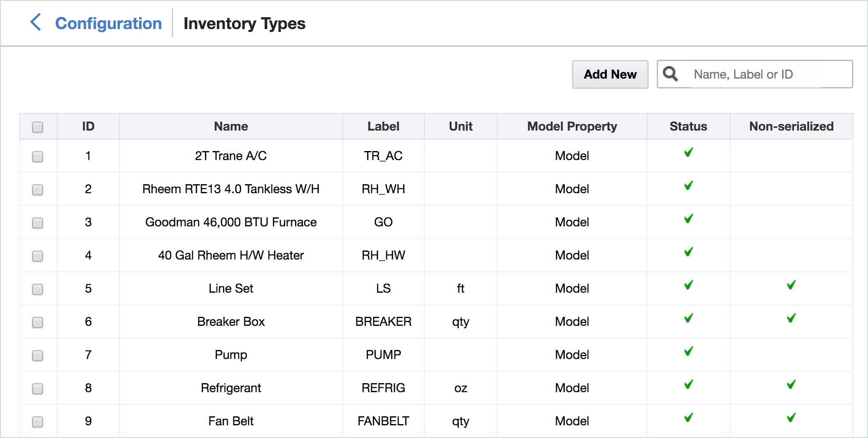
Task: Click the Non-serialized checkmark for Breaker Box
Action: (x=791, y=319)
